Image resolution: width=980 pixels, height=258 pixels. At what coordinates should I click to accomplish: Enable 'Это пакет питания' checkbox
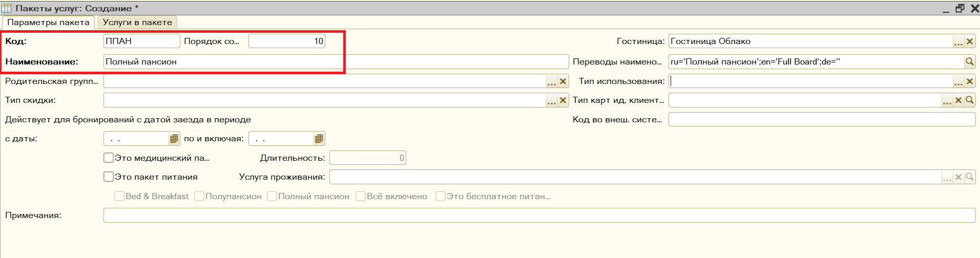tap(109, 177)
